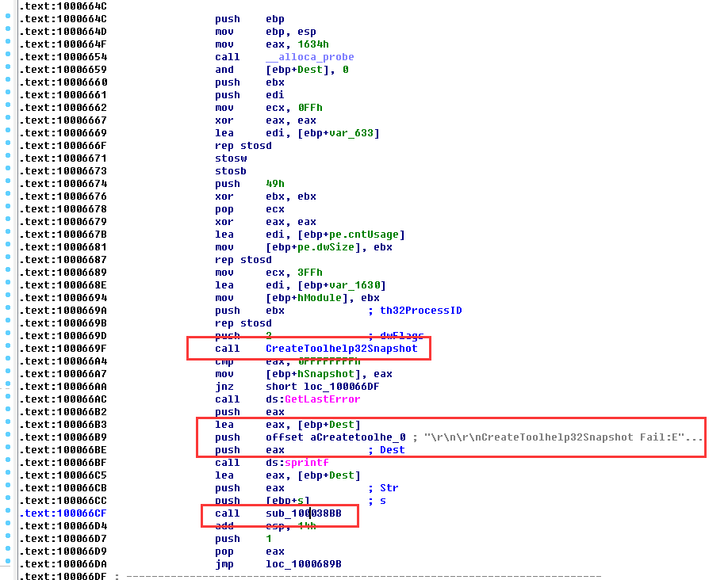Viewport: 728px width, 580px height.
Task: Toggle breakpoint dot beside .text:100066B9
Action: click(8, 434)
